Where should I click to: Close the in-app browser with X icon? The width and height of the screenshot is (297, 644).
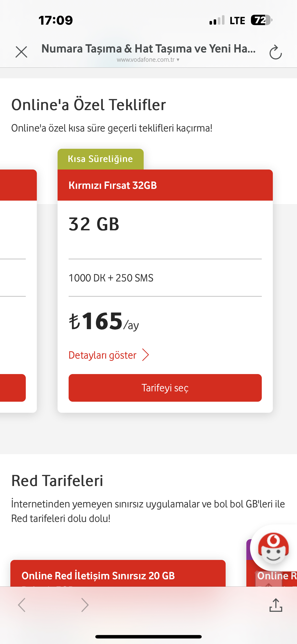[21, 52]
